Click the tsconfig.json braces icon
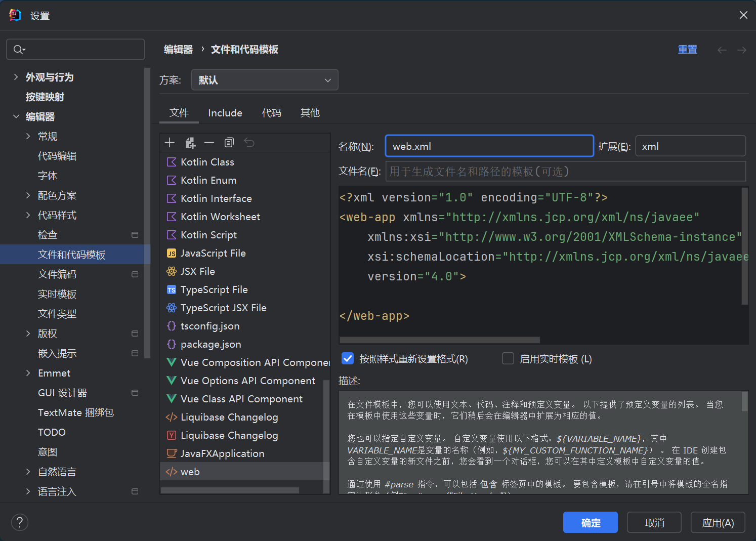This screenshot has height=541, width=756. [x=172, y=326]
